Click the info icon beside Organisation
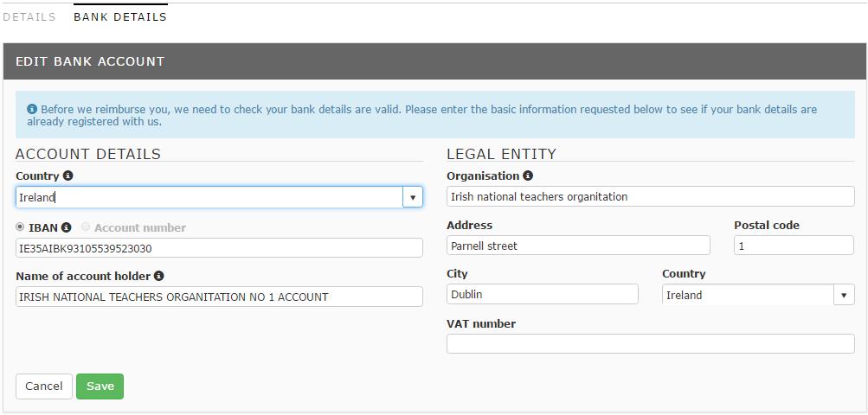868x415 pixels. tap(528, 176)
